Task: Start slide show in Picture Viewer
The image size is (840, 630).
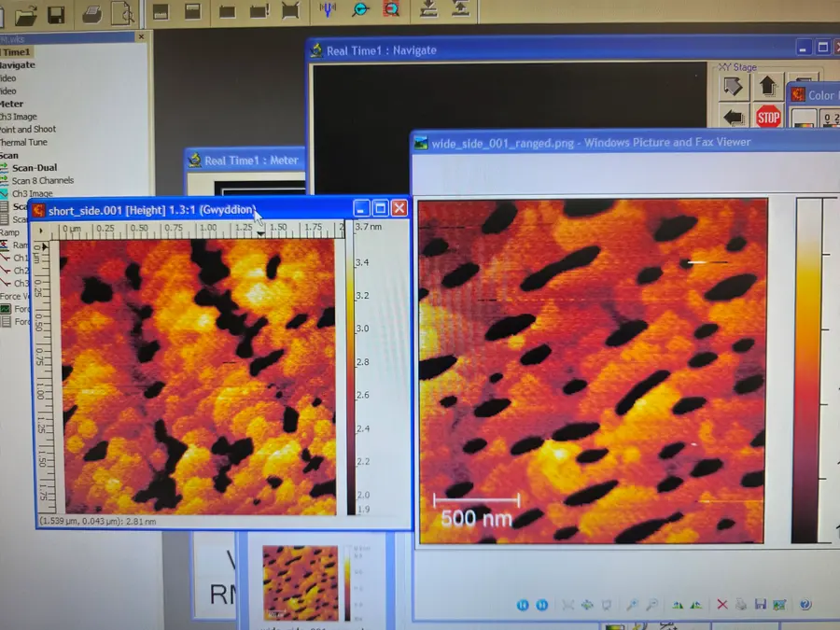Action: tap(607, 605)
